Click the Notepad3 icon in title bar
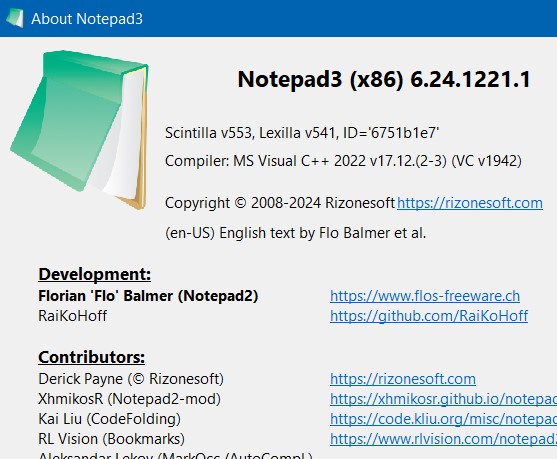The height and width of the screenshot is (459, 557). (15, 18)
